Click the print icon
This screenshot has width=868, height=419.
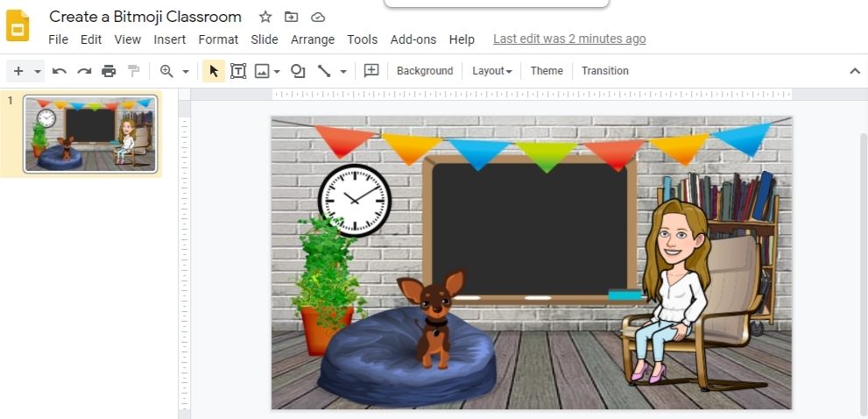[x=109, y=71]
